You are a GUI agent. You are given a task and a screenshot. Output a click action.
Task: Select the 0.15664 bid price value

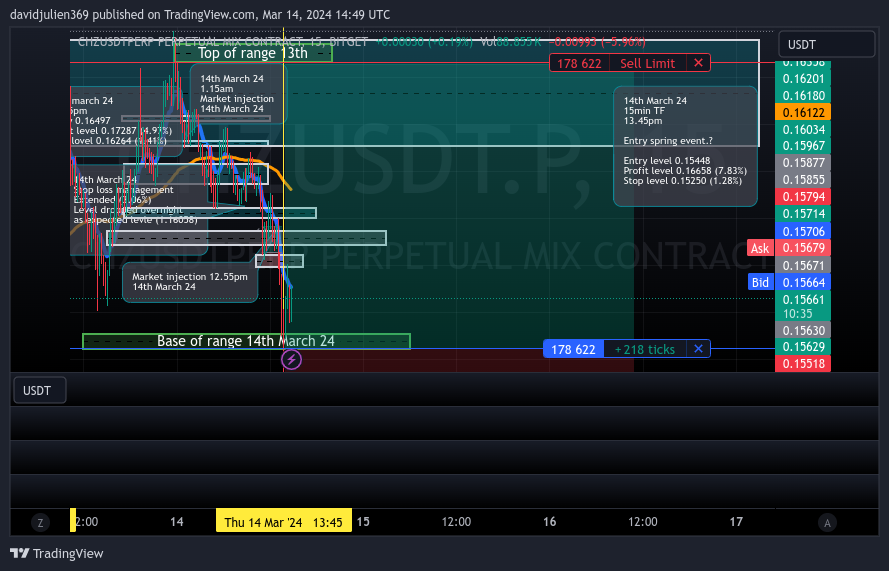pos(803,282)
